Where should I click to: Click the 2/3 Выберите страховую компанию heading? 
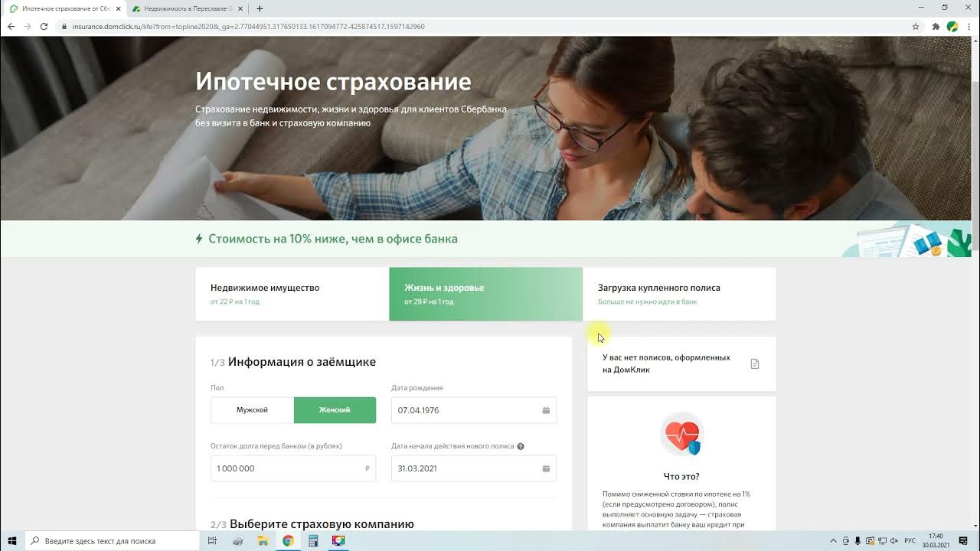coord(312,524)
